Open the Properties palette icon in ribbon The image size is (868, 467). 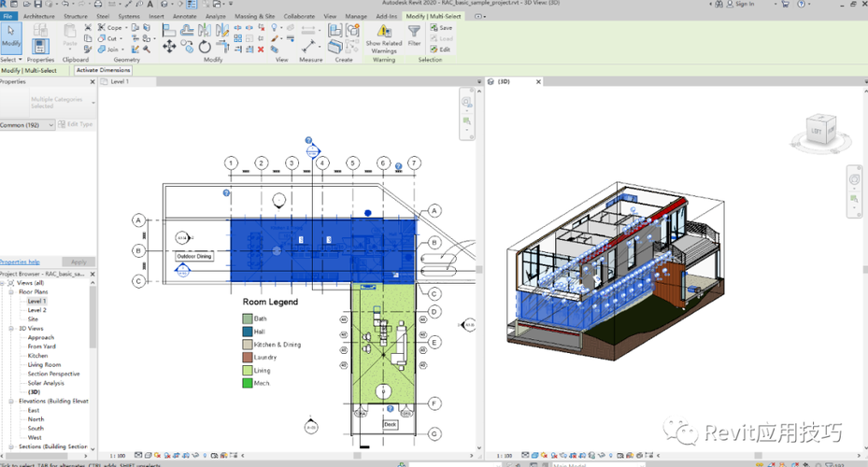40,45
